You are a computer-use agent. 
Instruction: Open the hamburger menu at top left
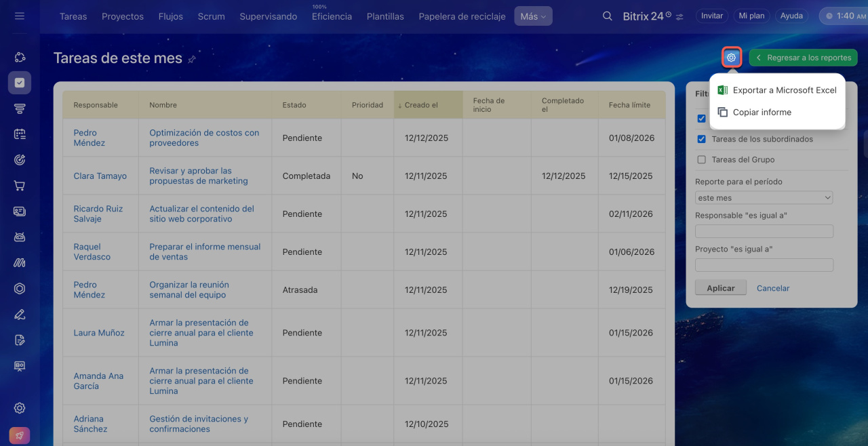pos(20,16)
